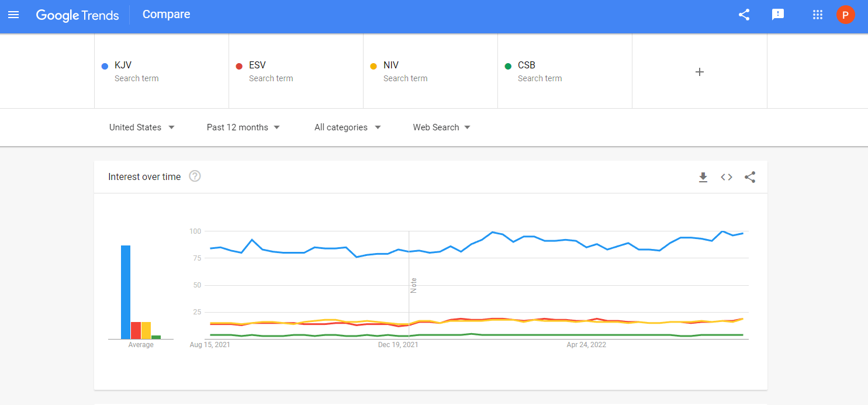Click the Google Trends logo
The image size is (868, 405).
pos(77,15)
